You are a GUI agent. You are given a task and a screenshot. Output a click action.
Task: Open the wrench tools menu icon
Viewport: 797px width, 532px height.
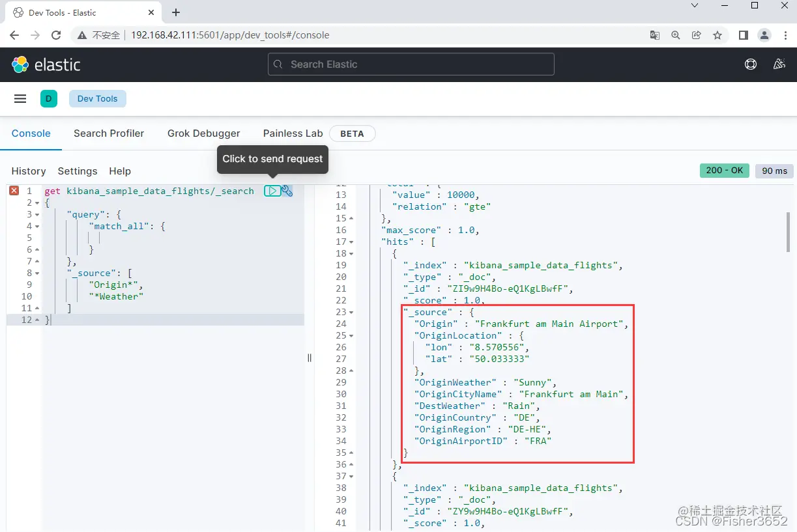pyautogui.click(x=287, y=191)
